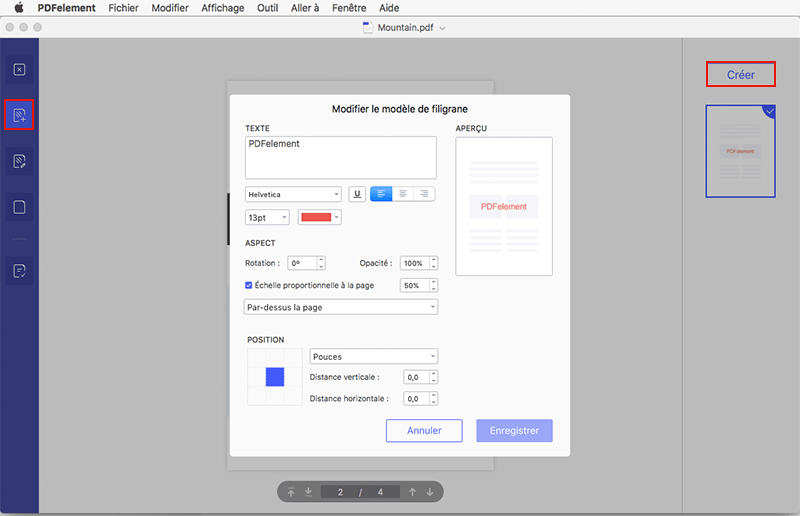Open the Fichier menu

[123, 8]
